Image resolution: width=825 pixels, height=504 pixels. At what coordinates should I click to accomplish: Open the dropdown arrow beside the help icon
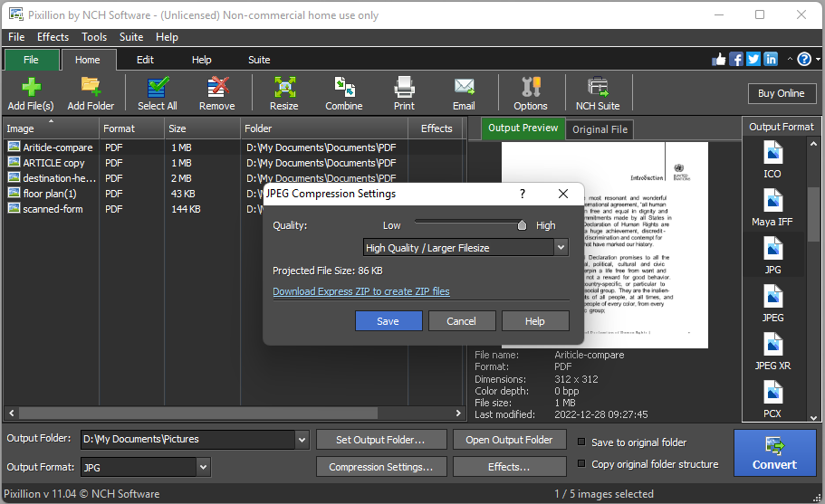point(818,60)
